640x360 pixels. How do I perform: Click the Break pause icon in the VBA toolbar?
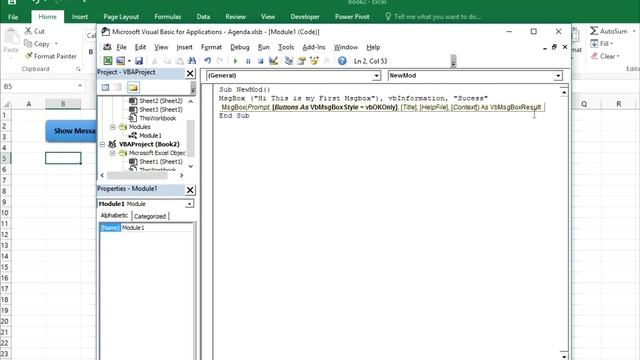248,61
